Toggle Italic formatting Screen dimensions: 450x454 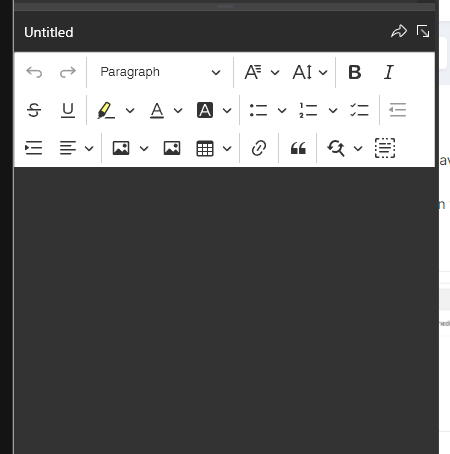pyautogui.click(x=389, y=72)
